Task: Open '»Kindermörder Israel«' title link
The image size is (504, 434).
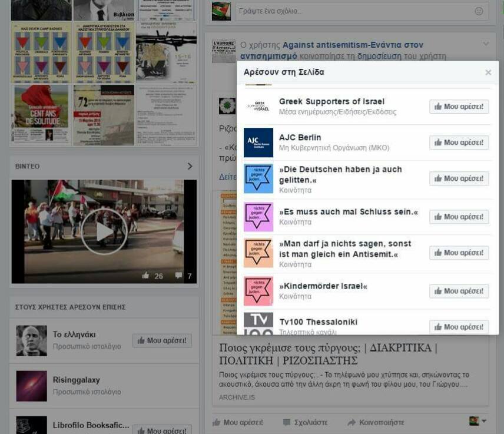Action: click(323, 286)
